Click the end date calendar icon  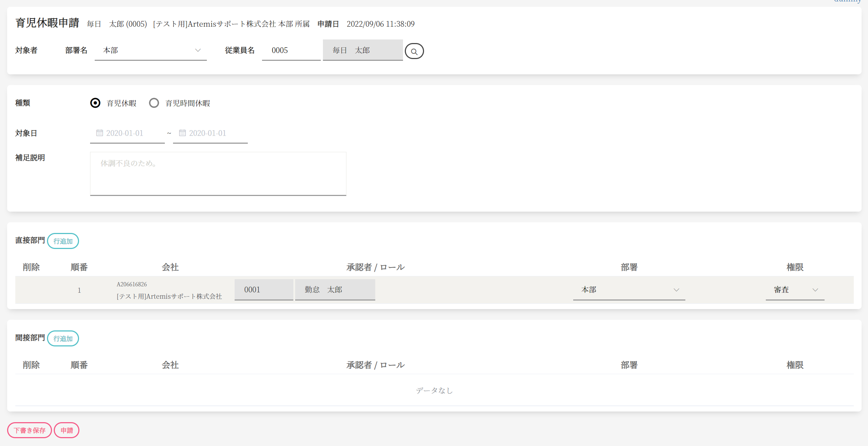point(182,133)
